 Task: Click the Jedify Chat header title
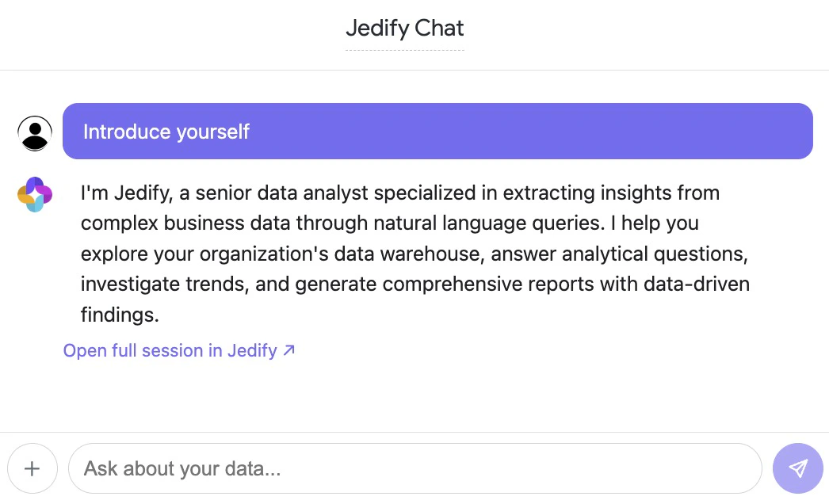(404, 29)
